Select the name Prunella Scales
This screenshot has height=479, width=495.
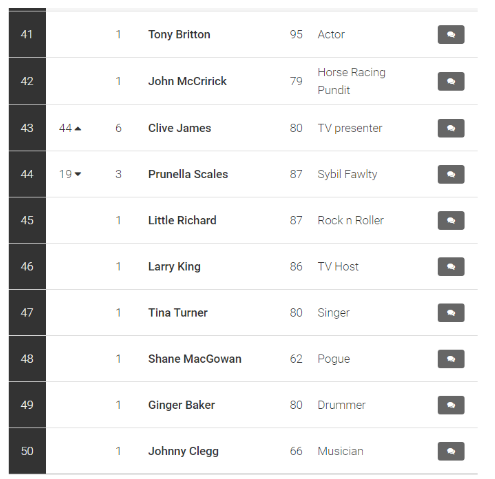coord(188,174)
